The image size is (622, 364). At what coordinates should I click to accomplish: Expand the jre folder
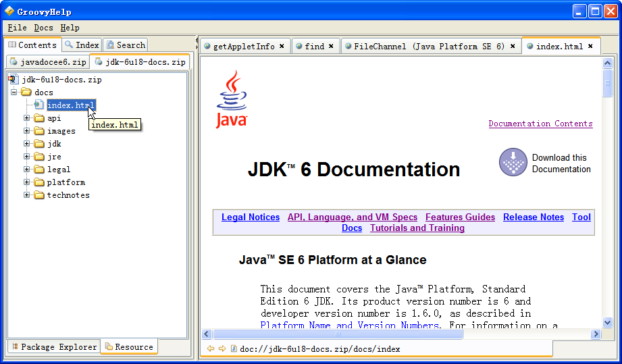pyautogui.click(x=26, y=157)
